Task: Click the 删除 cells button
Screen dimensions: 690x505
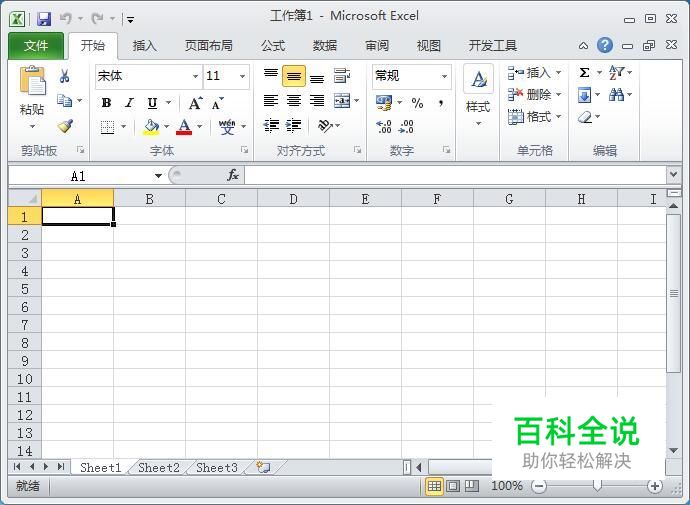Action: click(x=534, y=95)
